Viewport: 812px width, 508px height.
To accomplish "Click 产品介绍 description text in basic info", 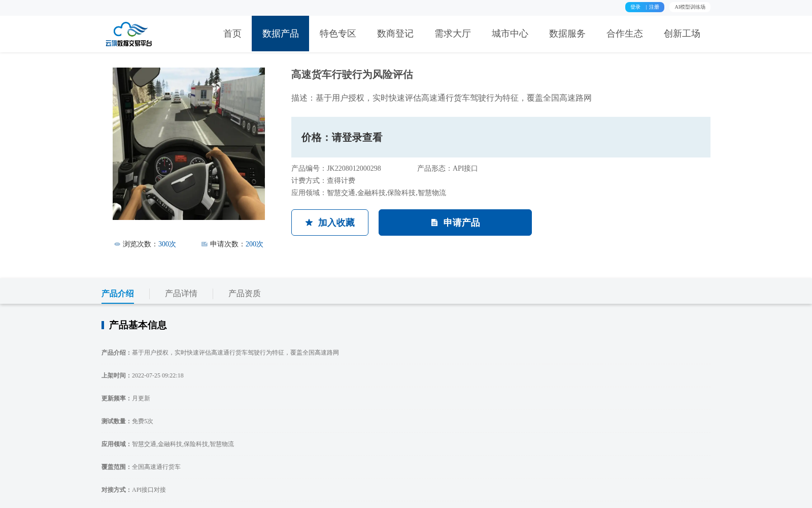I will click(235, 353).
